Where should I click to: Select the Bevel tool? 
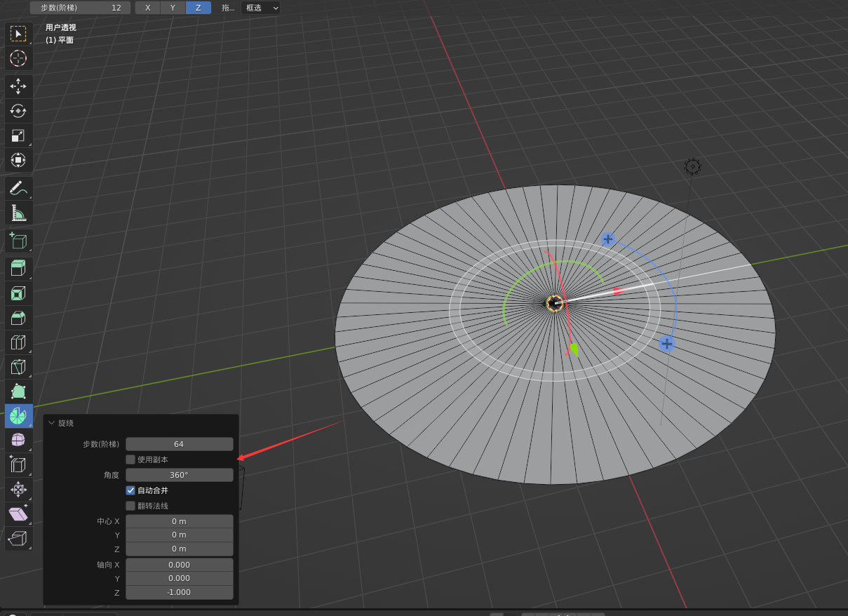(x=18, y=318)
